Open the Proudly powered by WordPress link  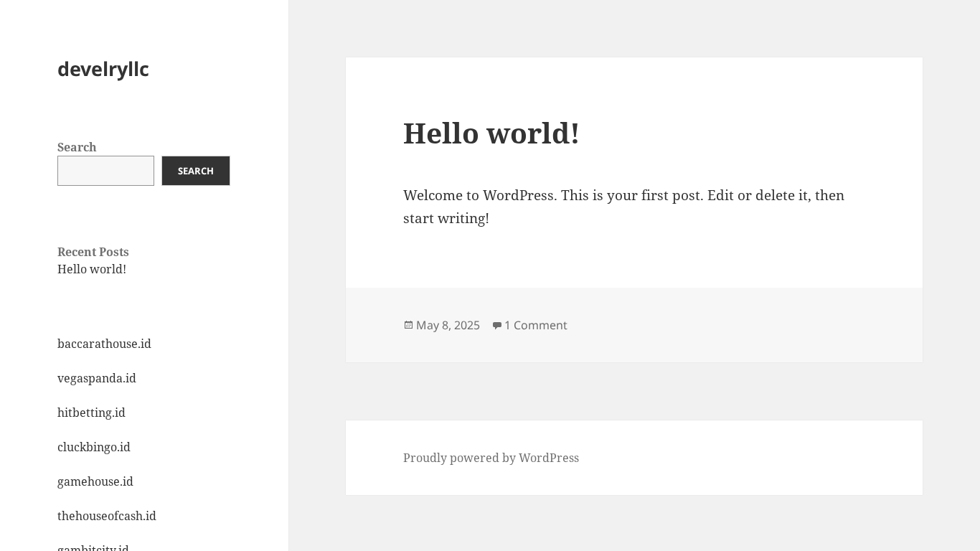pyautogui.click(x=491, y=458)
